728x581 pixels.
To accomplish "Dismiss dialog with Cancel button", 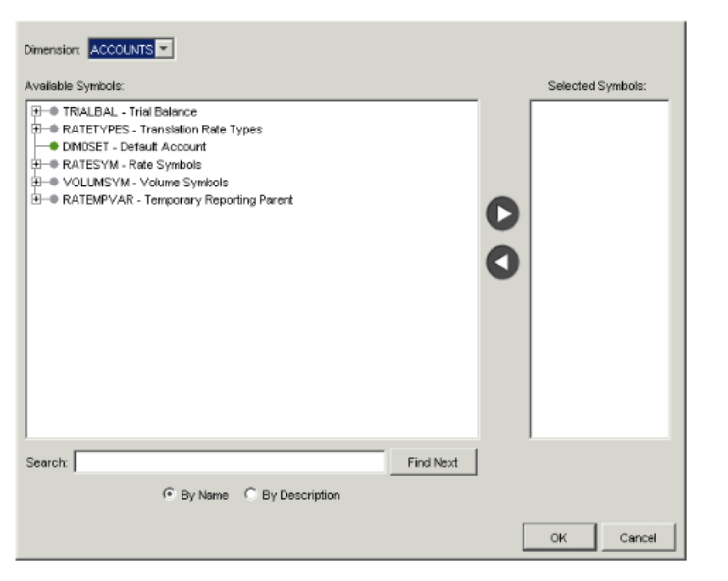I will (x=639, y=538).
